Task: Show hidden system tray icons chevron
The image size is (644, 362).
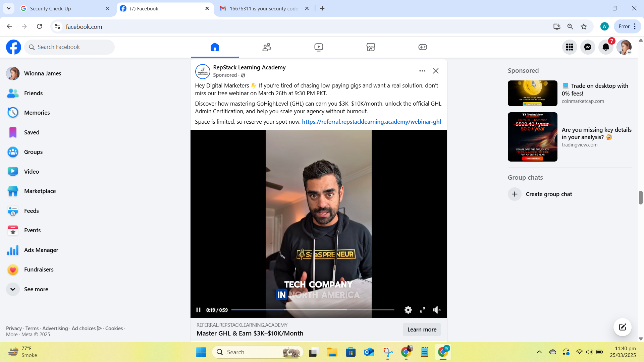Action: (x=539, y=352)
